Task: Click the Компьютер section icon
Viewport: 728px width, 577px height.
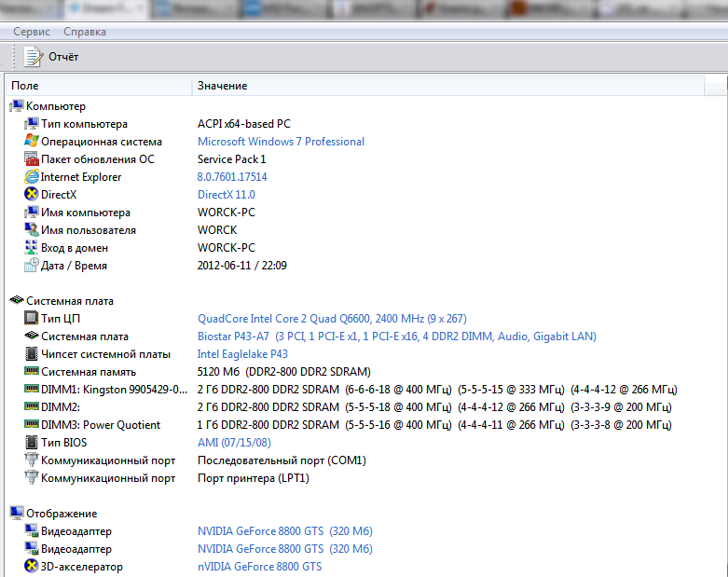Action: tap(17, 106)
